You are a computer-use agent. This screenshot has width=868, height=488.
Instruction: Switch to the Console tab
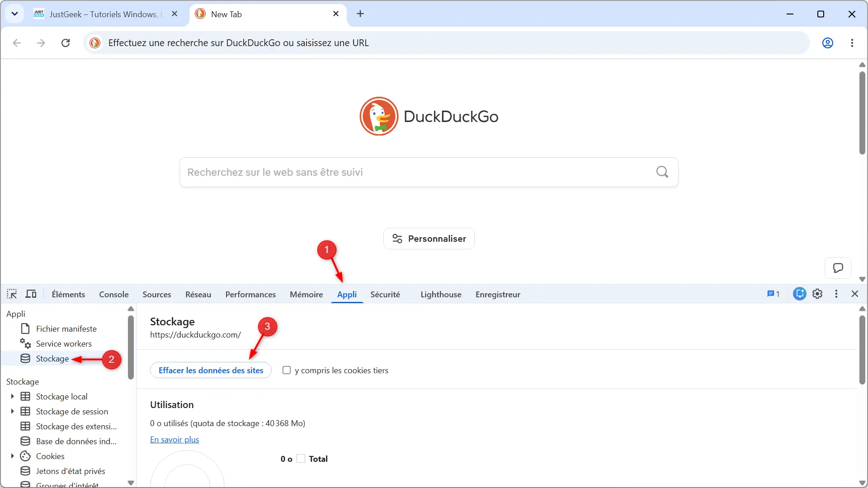click(x=114, y=294)
